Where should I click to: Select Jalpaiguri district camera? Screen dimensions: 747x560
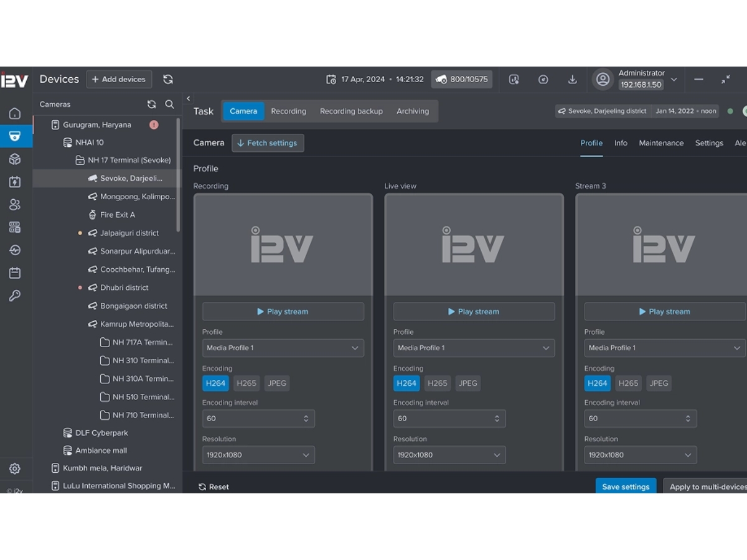(129, 233)
